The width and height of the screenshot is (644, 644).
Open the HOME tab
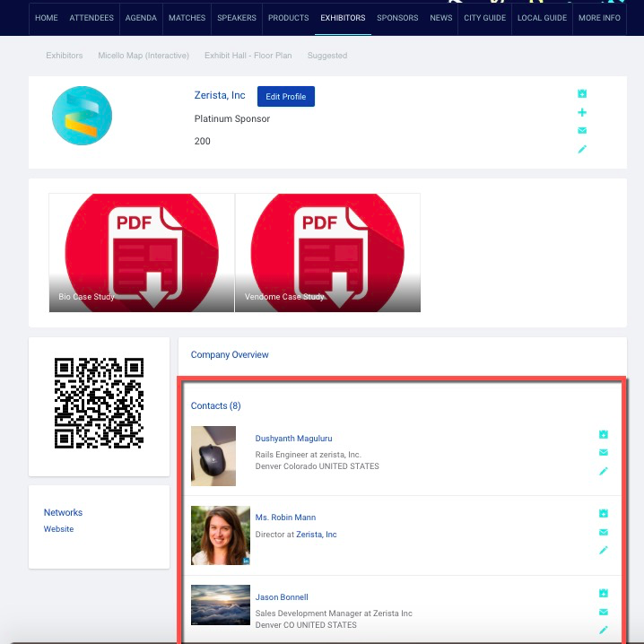click(47, 18)
